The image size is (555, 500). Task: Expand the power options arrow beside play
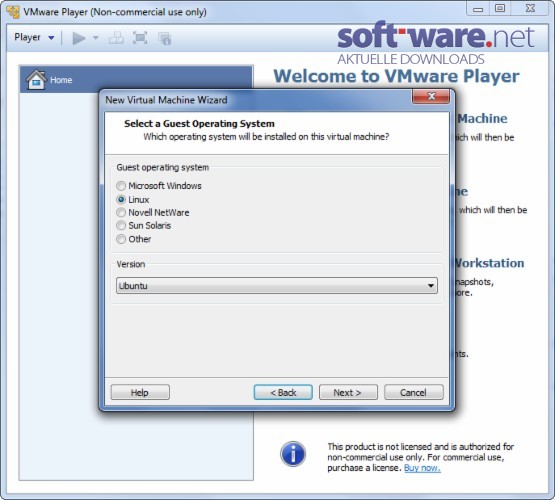[x=96, y=38]
